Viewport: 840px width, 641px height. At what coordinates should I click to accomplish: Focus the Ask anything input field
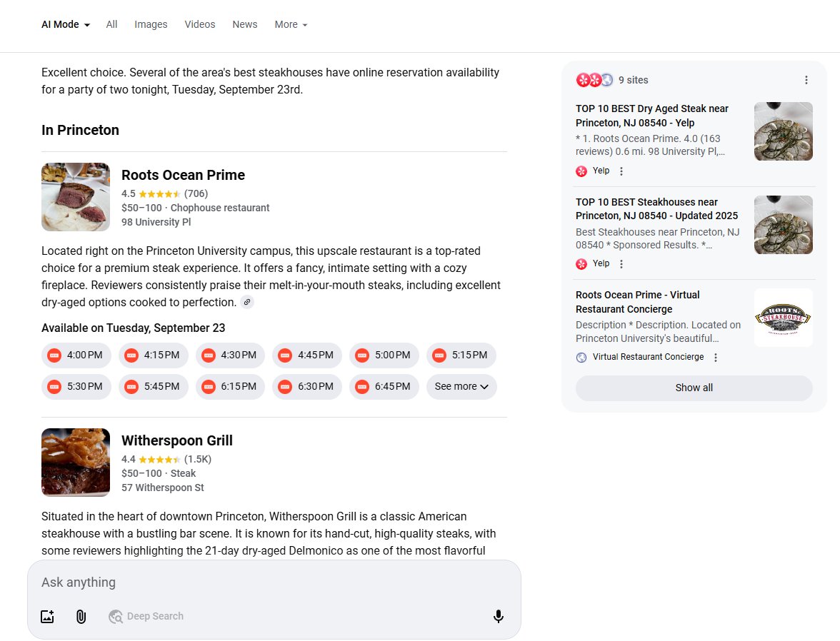click(x=271, y=582)
